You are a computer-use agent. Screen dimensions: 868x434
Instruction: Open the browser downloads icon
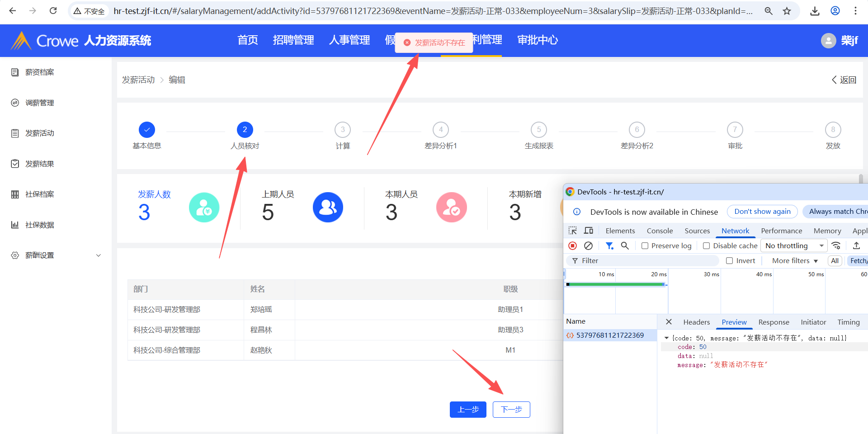(x=815, y=11)
